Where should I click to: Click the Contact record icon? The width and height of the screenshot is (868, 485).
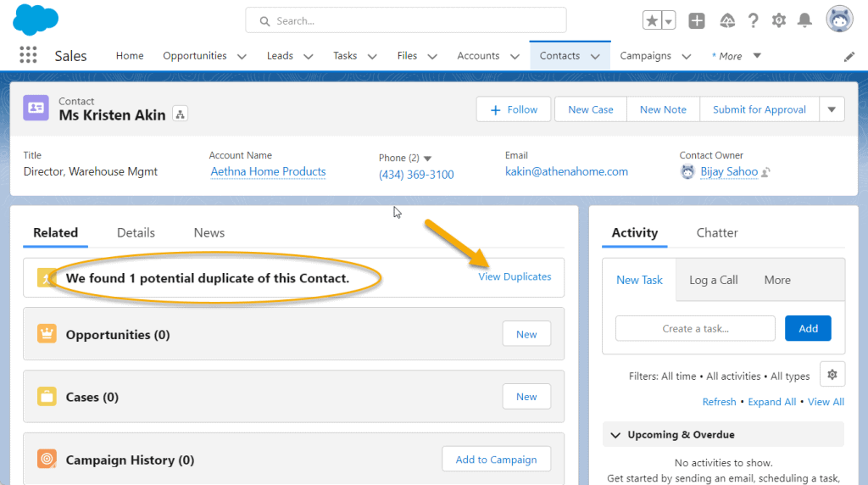36,108
